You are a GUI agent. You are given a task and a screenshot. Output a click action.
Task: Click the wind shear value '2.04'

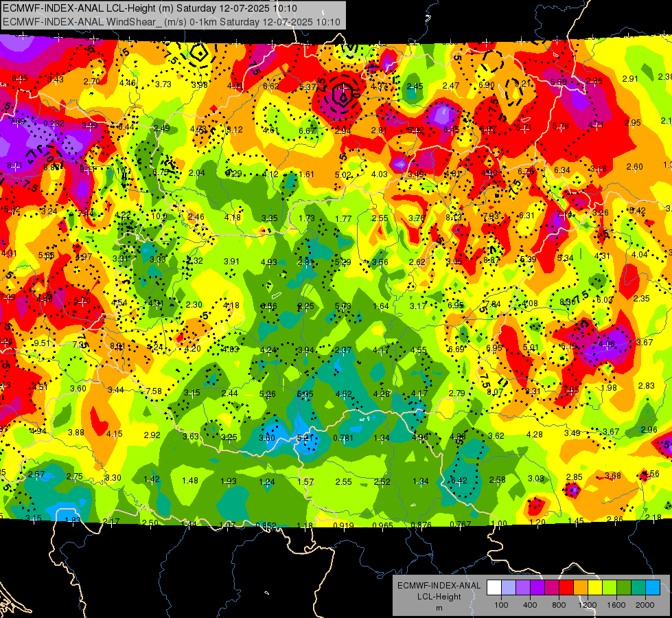(197, 173)
